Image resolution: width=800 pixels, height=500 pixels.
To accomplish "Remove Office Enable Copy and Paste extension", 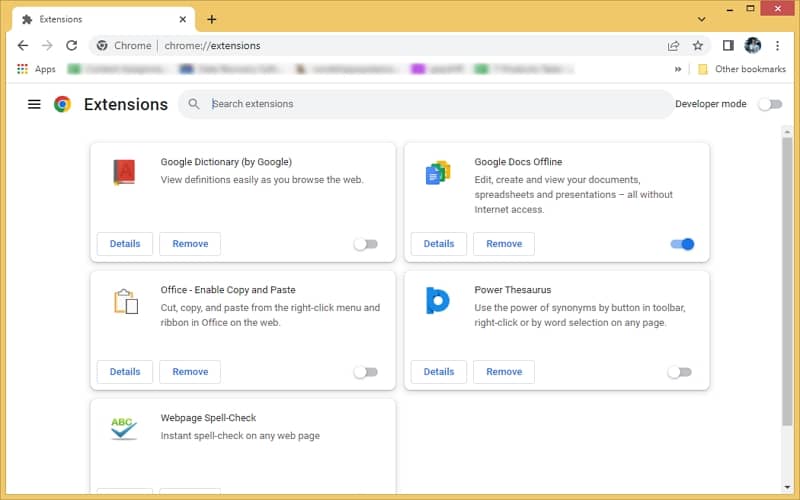I will [190, 372].
